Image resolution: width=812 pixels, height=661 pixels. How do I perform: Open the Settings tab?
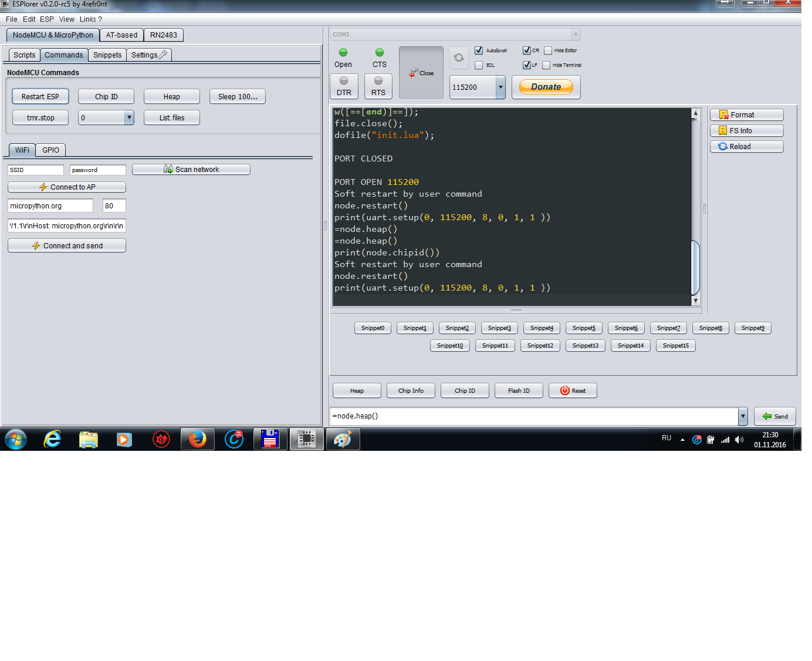tap(149, 55)
